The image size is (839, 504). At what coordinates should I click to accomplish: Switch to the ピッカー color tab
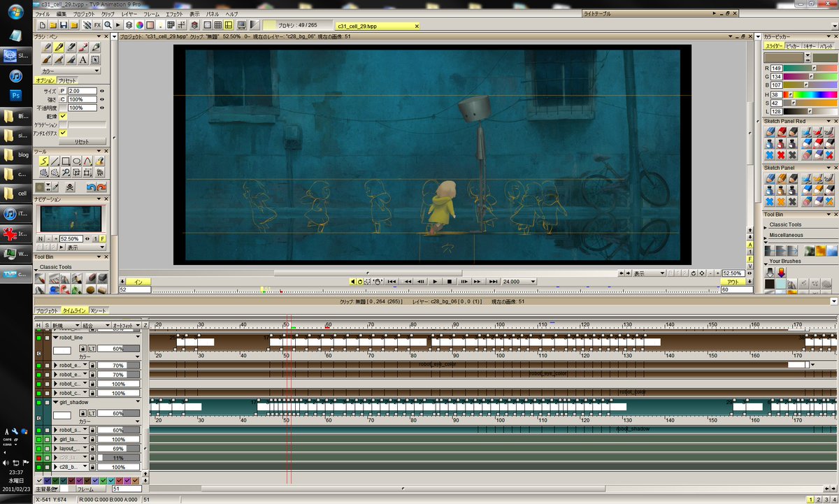pos(793,45)
